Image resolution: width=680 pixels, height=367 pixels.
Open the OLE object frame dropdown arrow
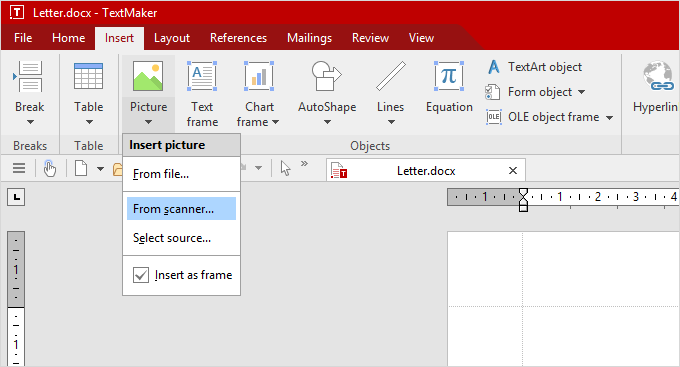[x=609, y=118]
